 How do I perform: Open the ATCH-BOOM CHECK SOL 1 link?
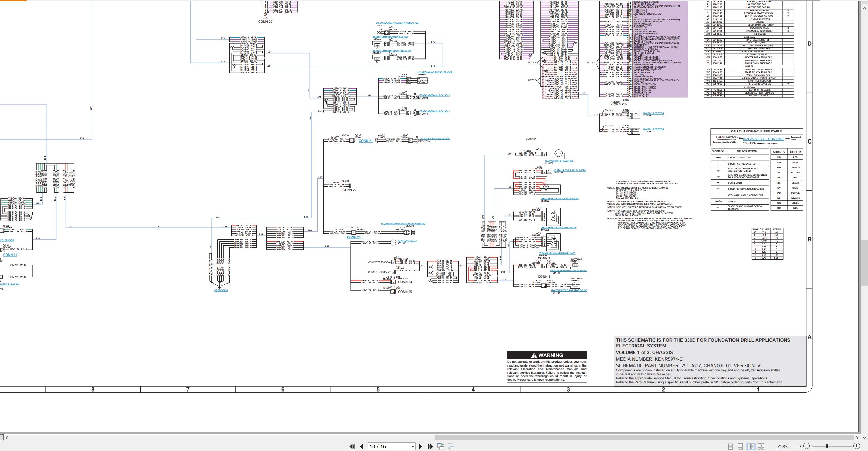tap(435, 111)
